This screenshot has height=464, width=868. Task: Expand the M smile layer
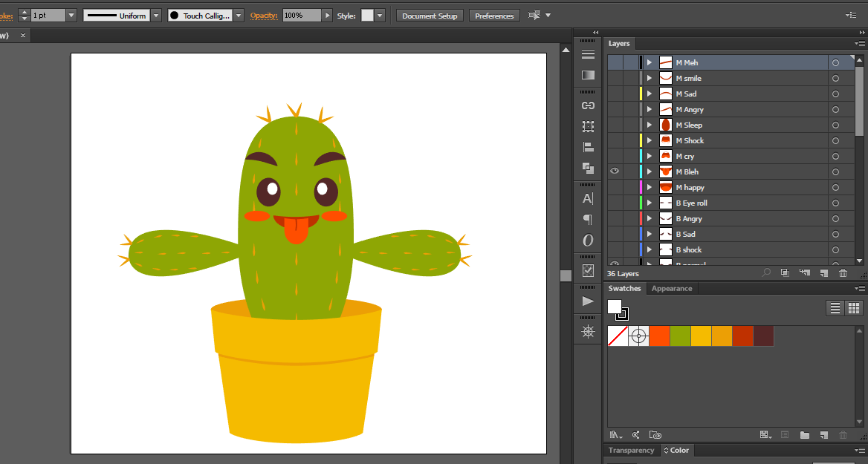649,78
